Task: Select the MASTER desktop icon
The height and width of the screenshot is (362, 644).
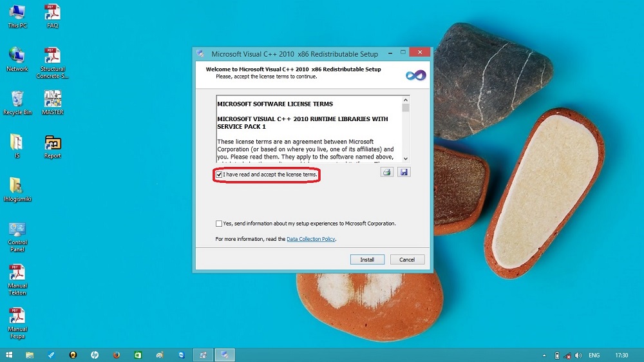Action: [53, 102]
